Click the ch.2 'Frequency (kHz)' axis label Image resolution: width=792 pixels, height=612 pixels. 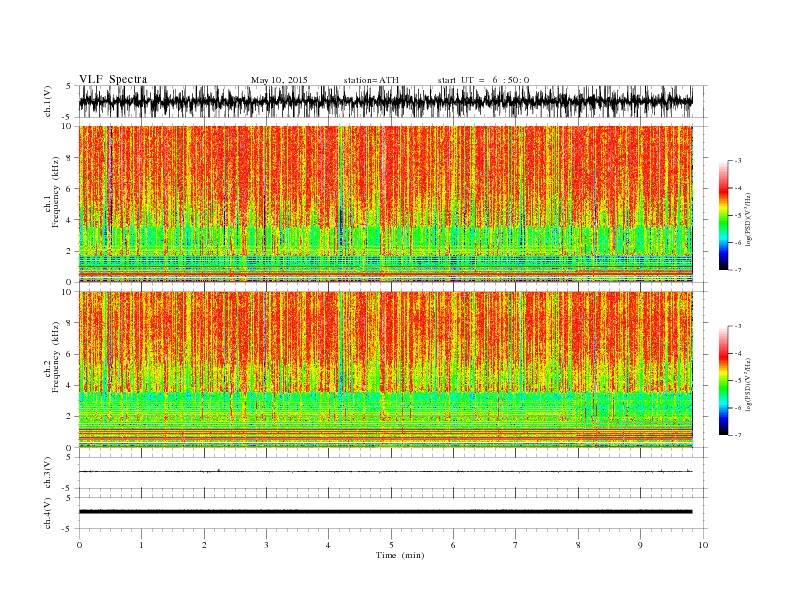(x=56, y=357)
